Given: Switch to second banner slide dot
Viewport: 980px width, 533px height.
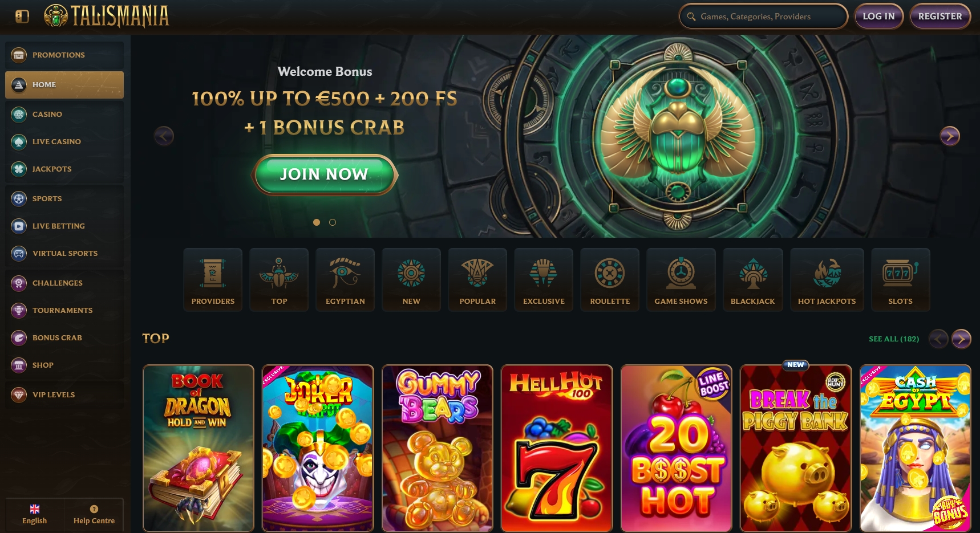Looking at the screenshot, I should pos(333,222).
